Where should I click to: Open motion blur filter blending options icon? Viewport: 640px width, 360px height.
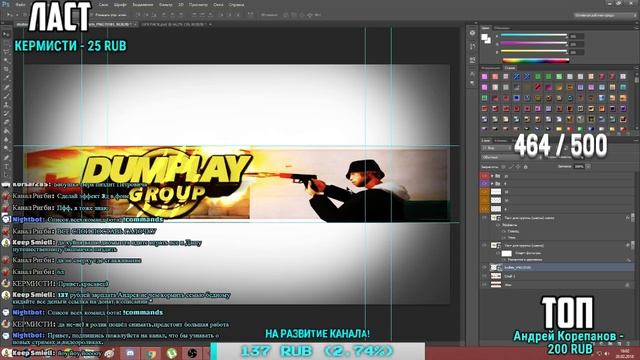(628, 260)
